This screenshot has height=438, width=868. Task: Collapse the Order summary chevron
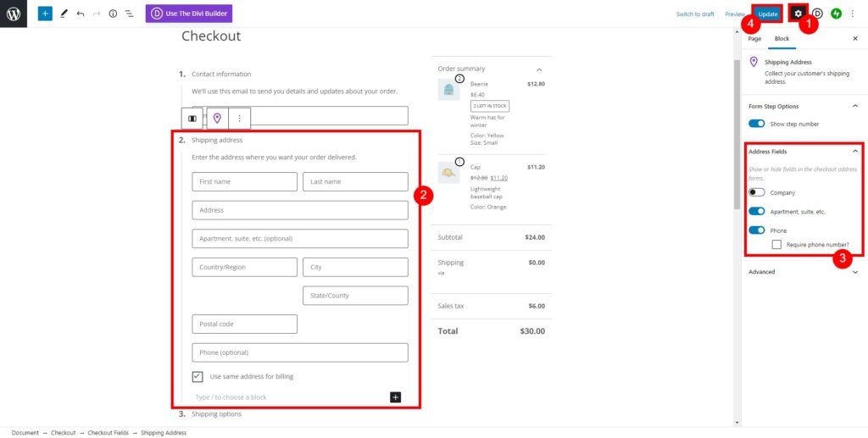coord(539,69)
